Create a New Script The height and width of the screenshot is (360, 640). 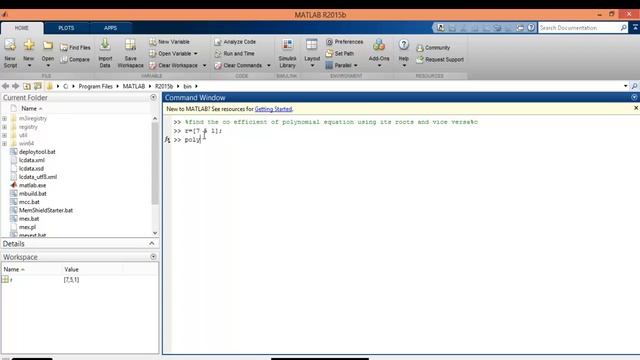click(10, 53)
